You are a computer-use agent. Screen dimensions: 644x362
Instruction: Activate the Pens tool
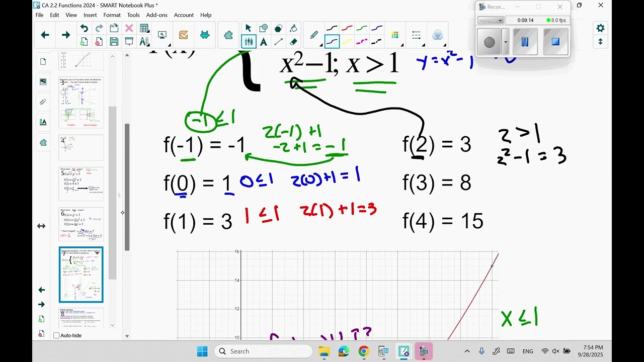(248, 42)
